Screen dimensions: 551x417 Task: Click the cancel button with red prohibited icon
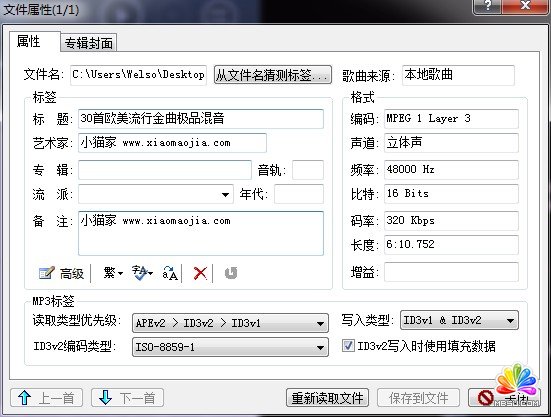[x=504, y=398]
